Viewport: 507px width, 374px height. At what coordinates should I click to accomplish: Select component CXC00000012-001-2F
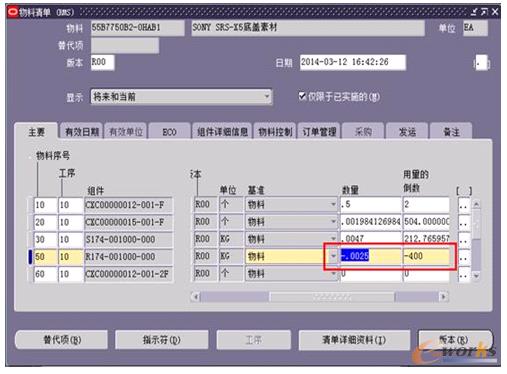(129, 274)
